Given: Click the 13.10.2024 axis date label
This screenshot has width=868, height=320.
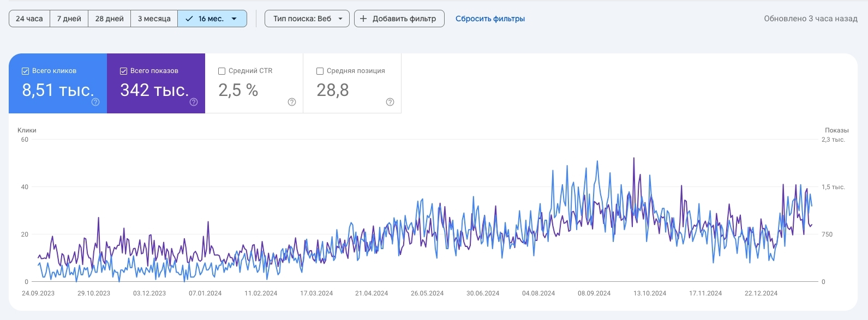Looking at the screenshot, I should pyautogui.click(x=650, y=293).
